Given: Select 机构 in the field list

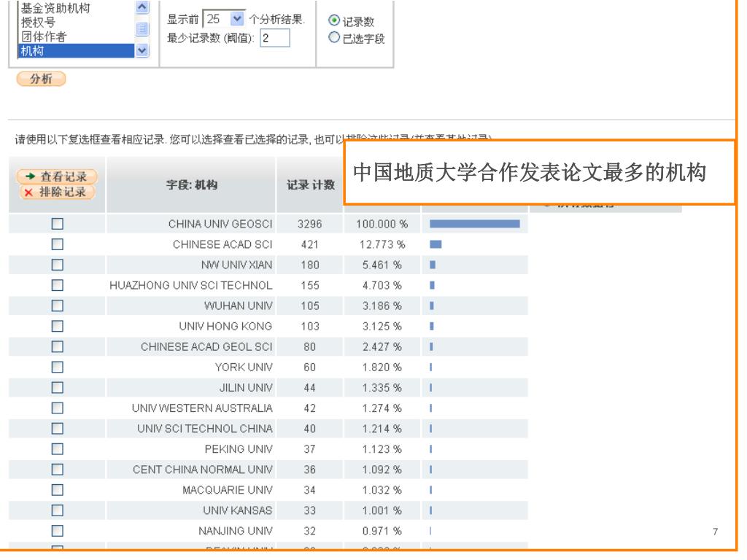Looking at the screenshot, I should [76, 51].
